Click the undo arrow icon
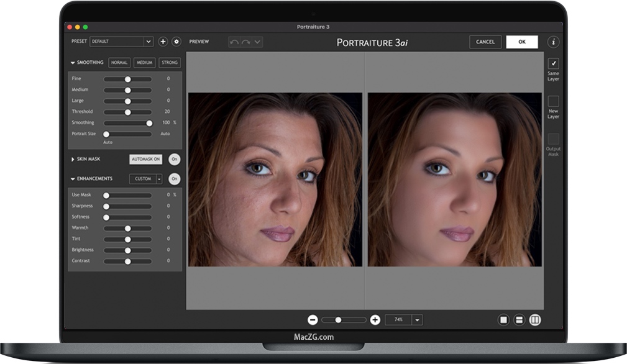The image size is (627, 364). [234, 42]
